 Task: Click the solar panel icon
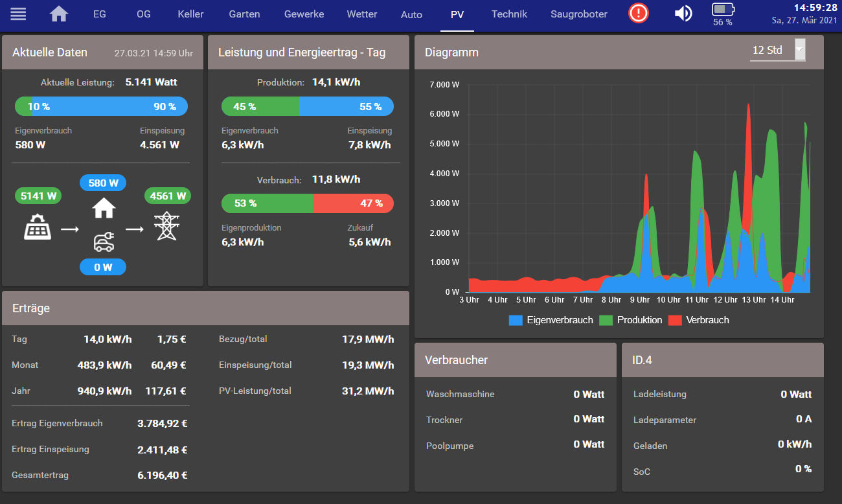38,227
